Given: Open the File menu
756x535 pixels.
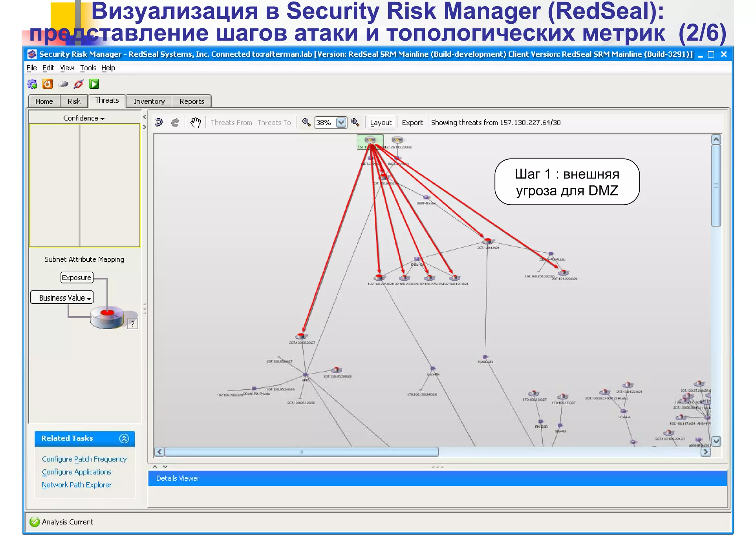Looking at the screenshot, I should click(x=32, y=68).
